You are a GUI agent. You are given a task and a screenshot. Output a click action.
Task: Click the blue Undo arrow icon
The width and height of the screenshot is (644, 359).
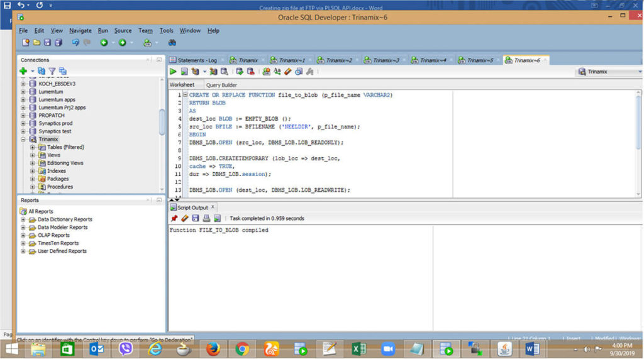(x=75, y=42)
